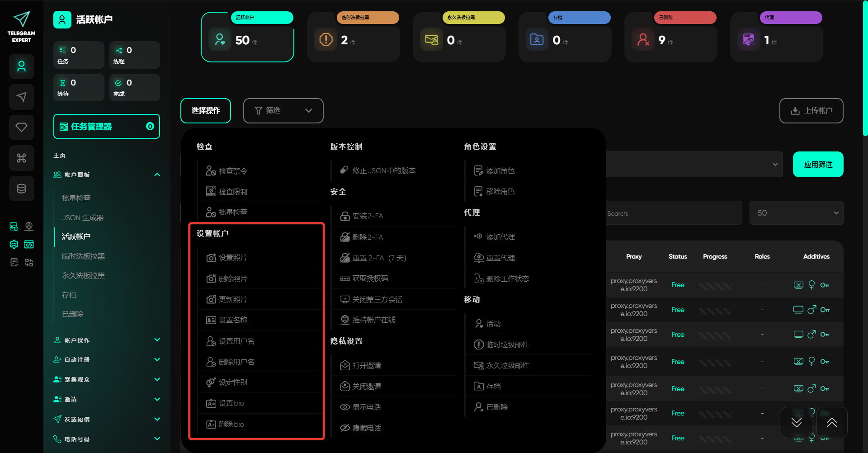Open the command symbol icon in sidebar
This screenshot has width=868, height=453.
click(21, 158)
